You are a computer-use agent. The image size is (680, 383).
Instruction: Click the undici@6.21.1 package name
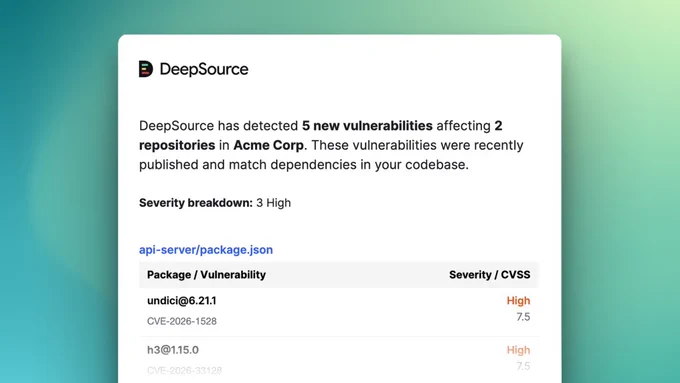[x=182, y=301]
